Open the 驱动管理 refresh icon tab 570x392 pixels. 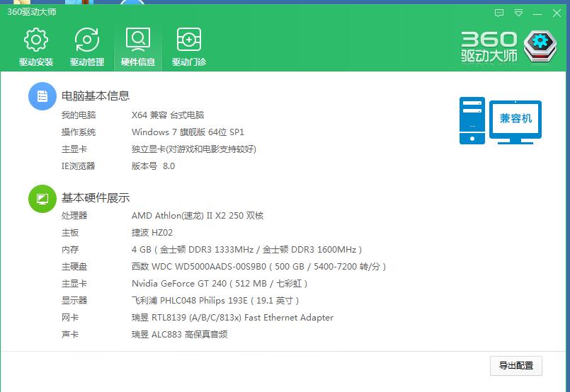[87, 47]
